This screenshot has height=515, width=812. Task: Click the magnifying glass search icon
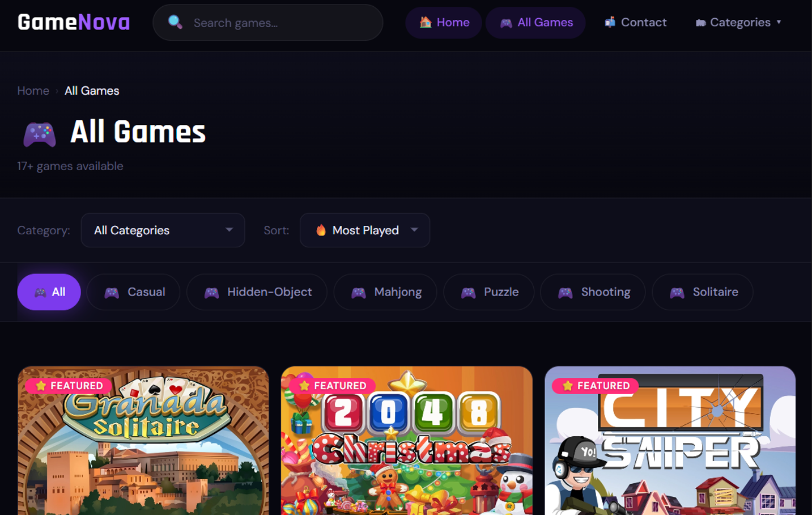(175, 23)
